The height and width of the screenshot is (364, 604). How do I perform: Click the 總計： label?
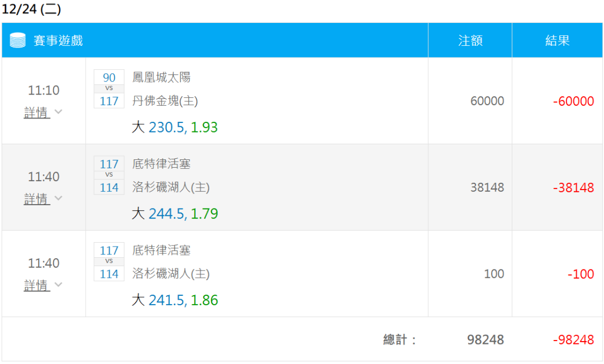click(400, 340)
